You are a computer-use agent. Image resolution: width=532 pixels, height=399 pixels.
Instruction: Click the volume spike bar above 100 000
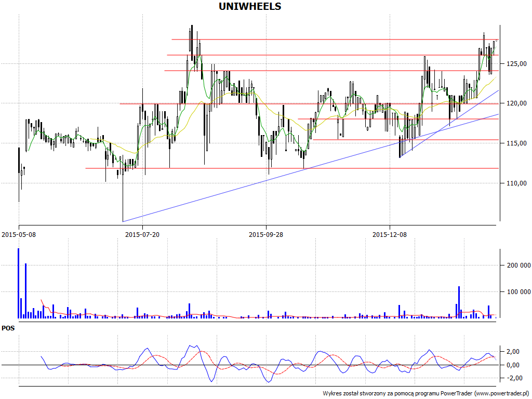[459, 302]
